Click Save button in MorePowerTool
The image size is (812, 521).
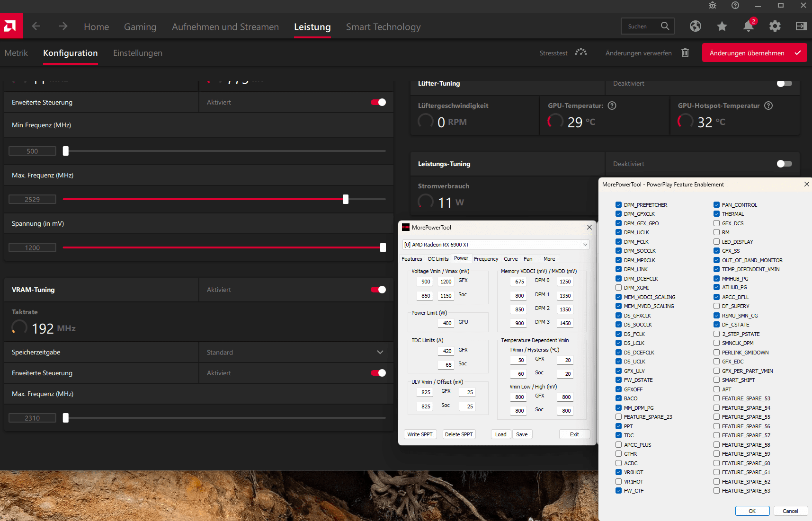pos(522,434)
